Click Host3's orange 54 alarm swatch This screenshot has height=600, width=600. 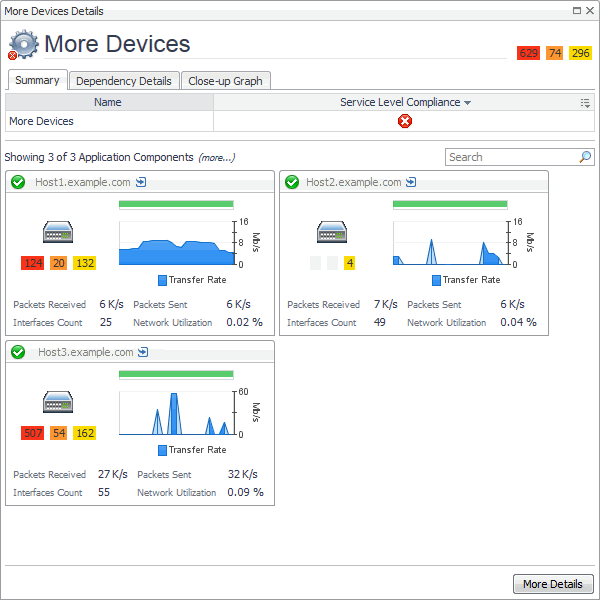tap(58, 433)
